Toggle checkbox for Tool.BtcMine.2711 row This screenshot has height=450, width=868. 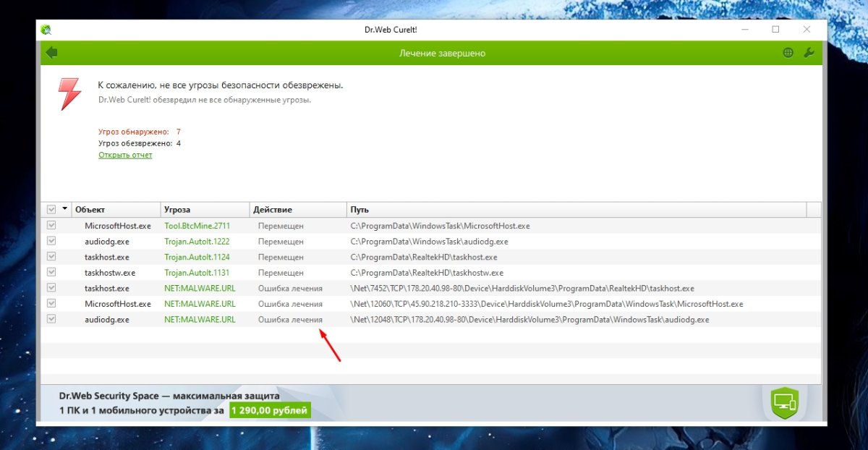coord(51,226)
